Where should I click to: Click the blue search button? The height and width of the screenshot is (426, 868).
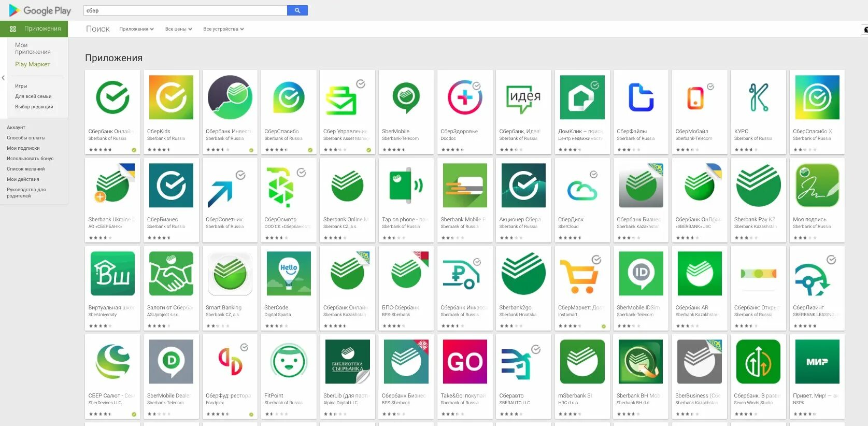(297, 10)
